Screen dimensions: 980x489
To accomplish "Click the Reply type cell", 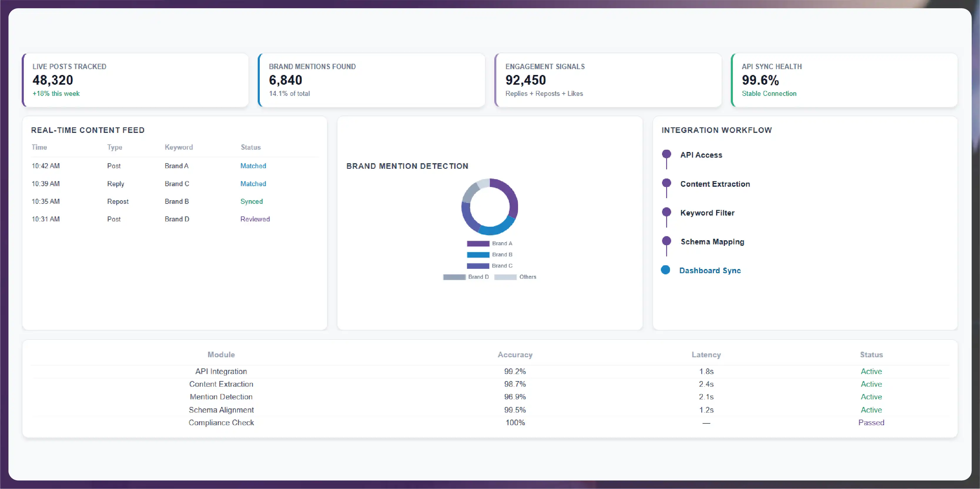I will click(x=116, y=184).
